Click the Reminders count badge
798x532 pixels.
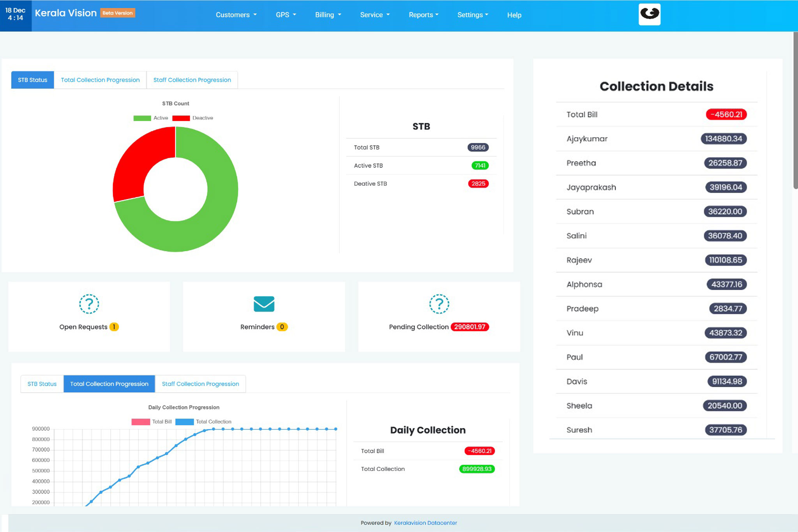(x=282, y=327)
